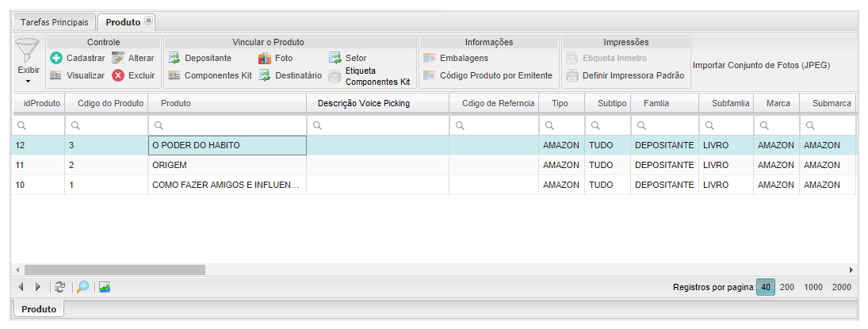Click the image icon in bottom toolbar
This screenshot has width=868, height=329.
click(105, 287)
